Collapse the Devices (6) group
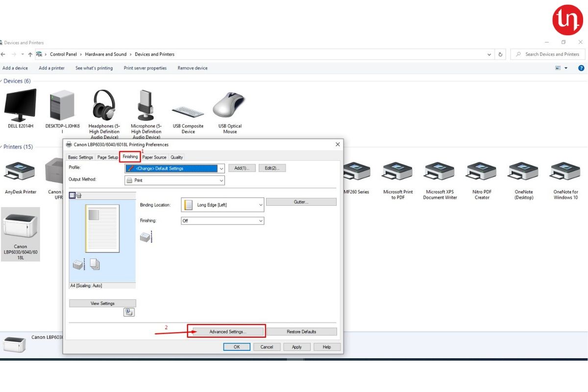588x392 pixels. click(1, 81)
